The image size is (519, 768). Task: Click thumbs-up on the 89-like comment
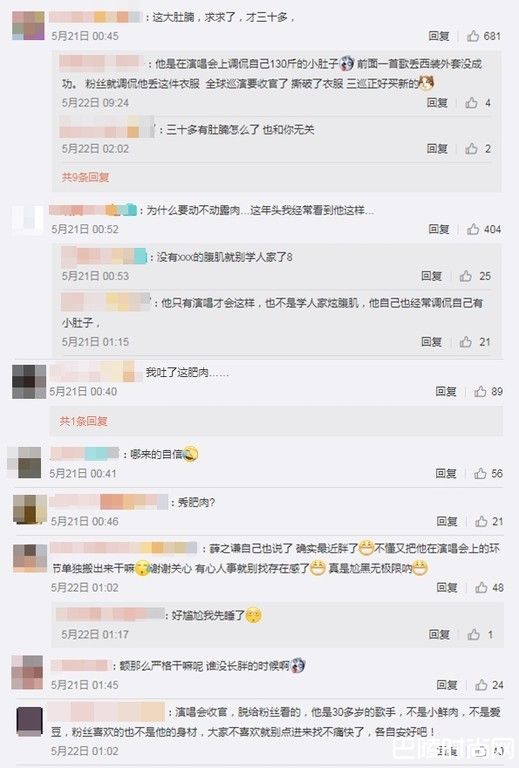click(480, 391)
